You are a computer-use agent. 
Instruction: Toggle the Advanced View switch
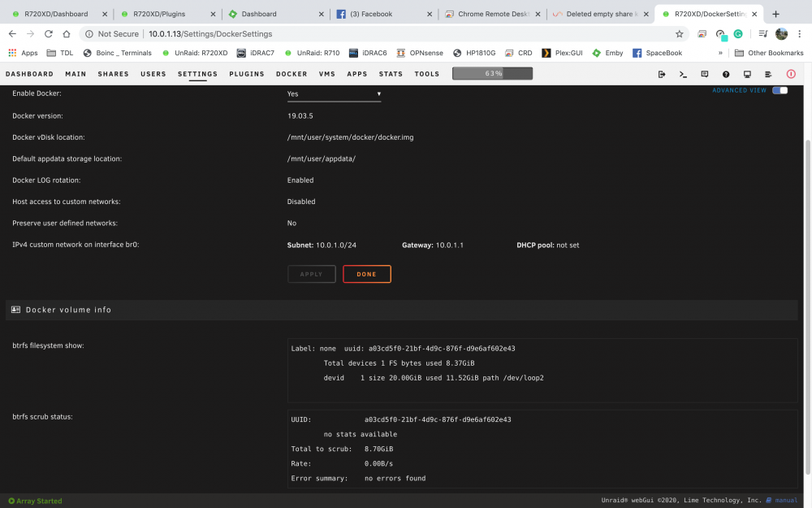(780, 90)
